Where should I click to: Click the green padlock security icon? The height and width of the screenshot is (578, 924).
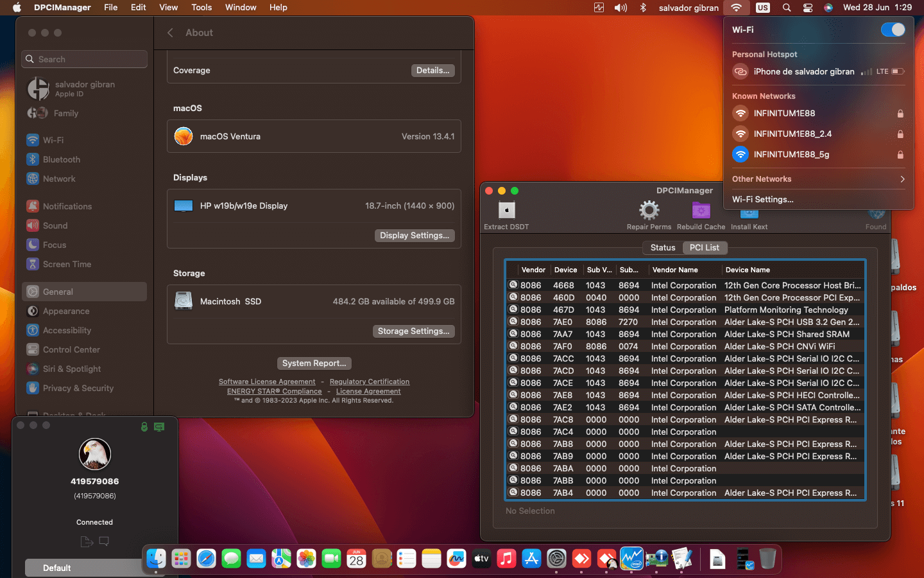pyautogui.click(x=144, y=426)
